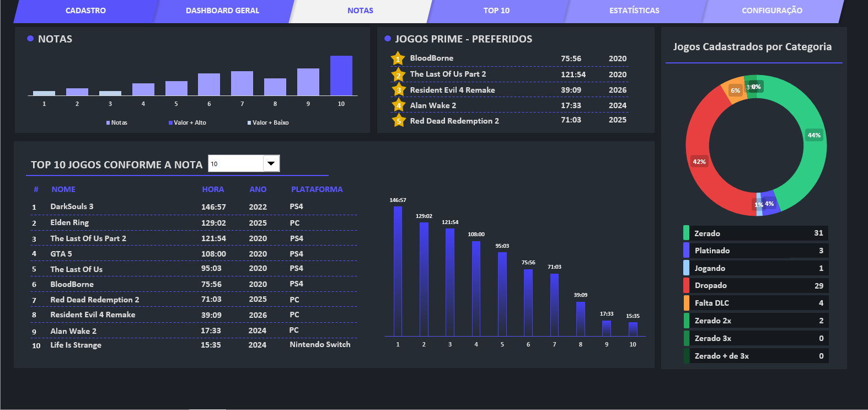Click the rank 1 star next to BloodBorne
This screenshot has height=410, width=868.
[x=398, y=58]
